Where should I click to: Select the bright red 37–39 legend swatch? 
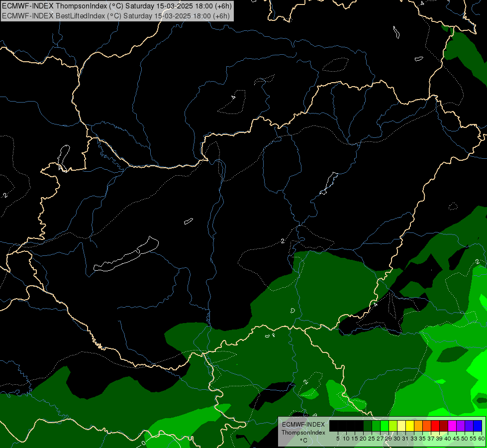[435, 426]
